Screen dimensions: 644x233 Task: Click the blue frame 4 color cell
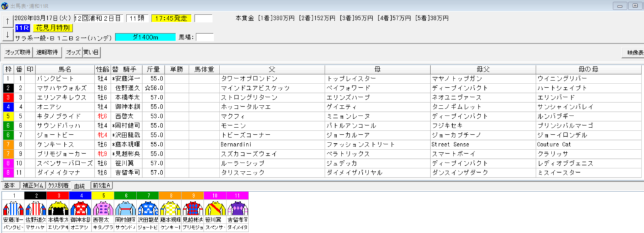(x=9, y=107)
